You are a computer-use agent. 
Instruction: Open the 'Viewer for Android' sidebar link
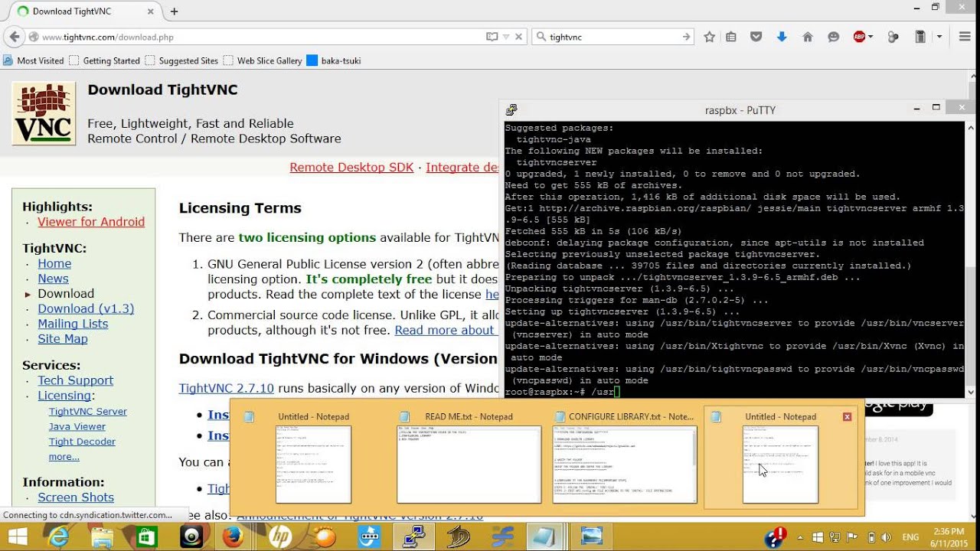[x=91, y=222]
